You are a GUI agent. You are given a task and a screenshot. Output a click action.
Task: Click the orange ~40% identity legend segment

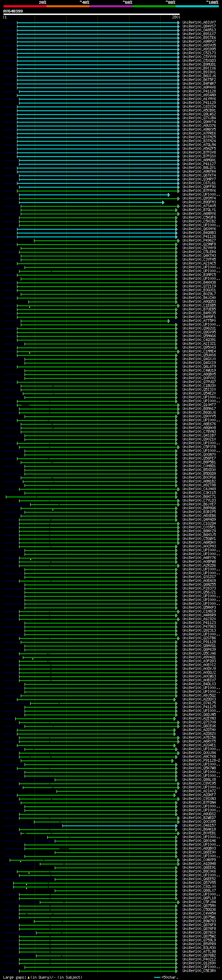[68, 6]
